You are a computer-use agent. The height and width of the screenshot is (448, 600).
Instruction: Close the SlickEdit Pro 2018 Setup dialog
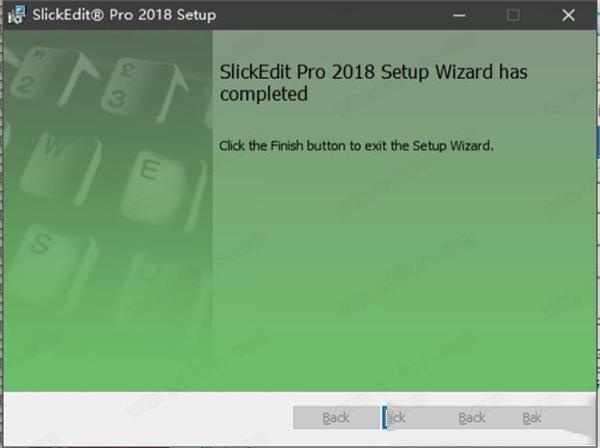pos(568,16)
